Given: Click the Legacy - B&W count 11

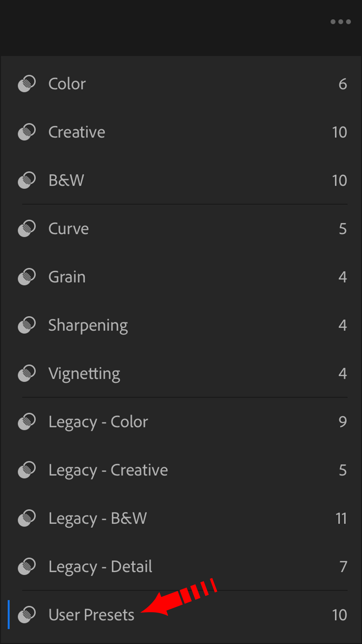Looking at the screenshot, I should coord(341,518).
